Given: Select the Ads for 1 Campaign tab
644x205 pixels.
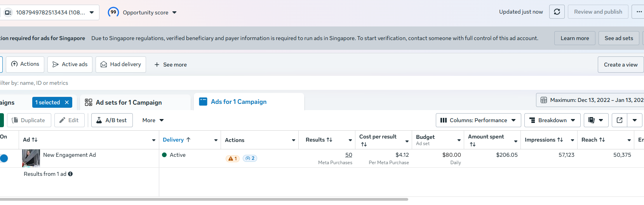Looking at the screenshot, I should pos(238,102).
